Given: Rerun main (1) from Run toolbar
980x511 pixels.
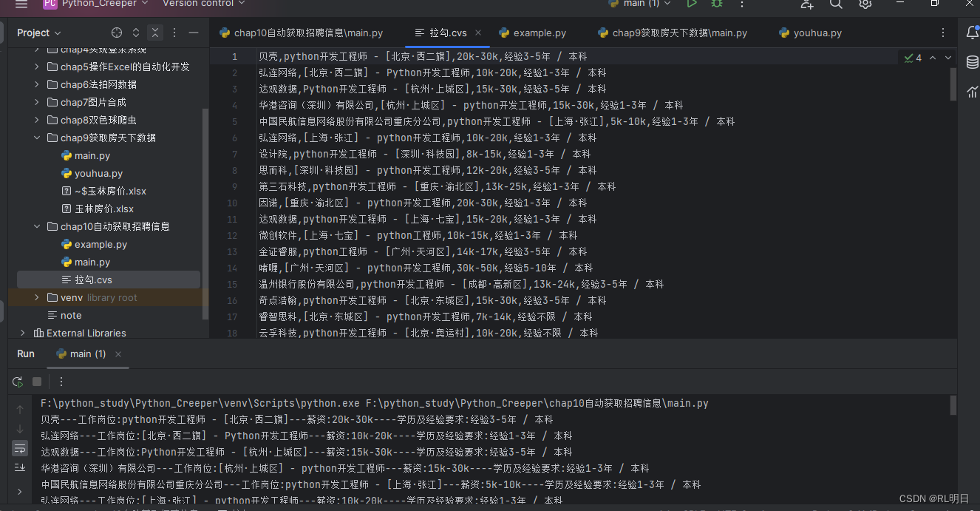Looking at the screenshot, I should (17, 382).
